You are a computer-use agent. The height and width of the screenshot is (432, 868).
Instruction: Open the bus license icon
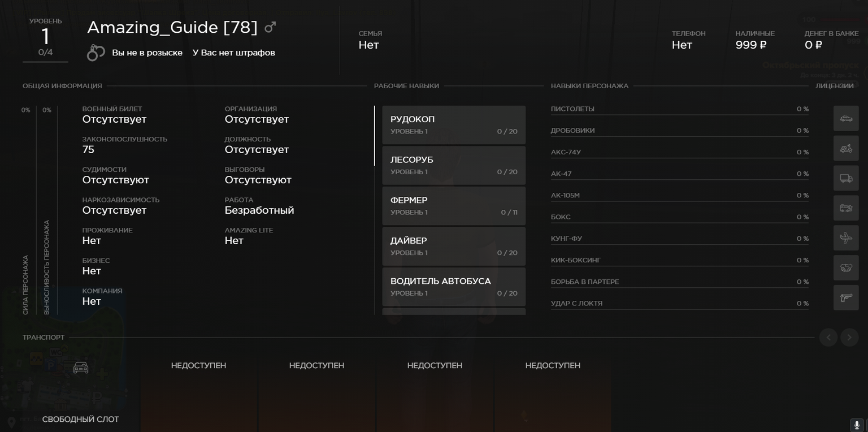tap(846, 208)
